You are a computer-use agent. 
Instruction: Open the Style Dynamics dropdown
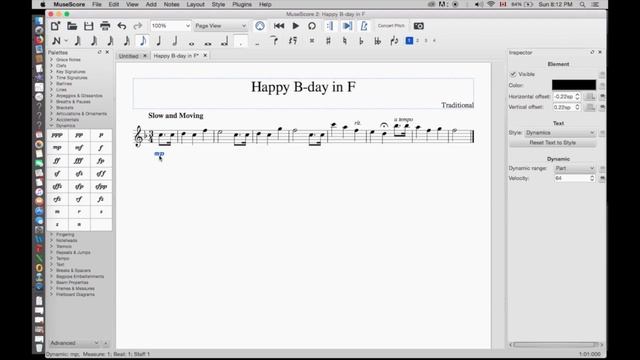(x=560, y=133)
